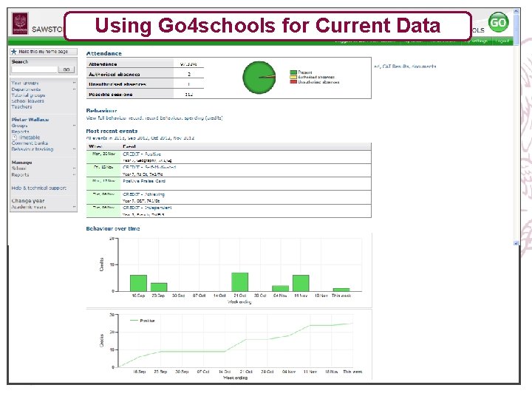The height and width of the screenshot is (399, 532).
Task: Click the clock icon beside Timetable
Action: click(14, 137)
